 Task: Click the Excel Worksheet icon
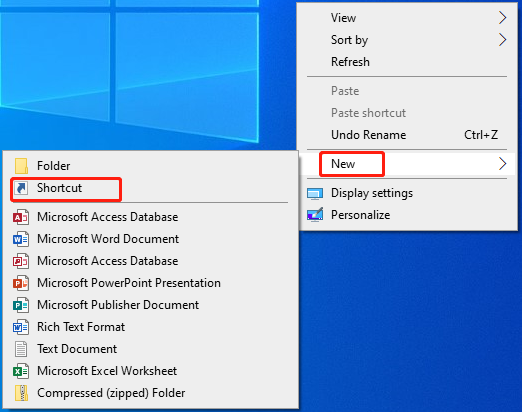pos(21,371)
